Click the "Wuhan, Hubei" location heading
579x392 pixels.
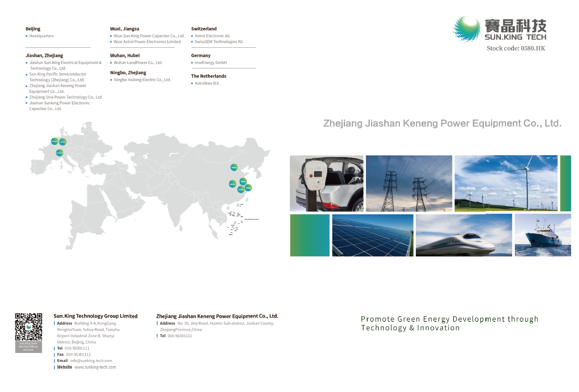[125, 56]
